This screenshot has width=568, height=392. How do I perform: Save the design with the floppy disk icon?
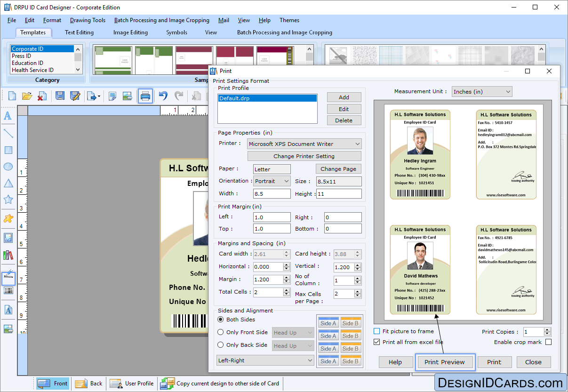point(60,96)
